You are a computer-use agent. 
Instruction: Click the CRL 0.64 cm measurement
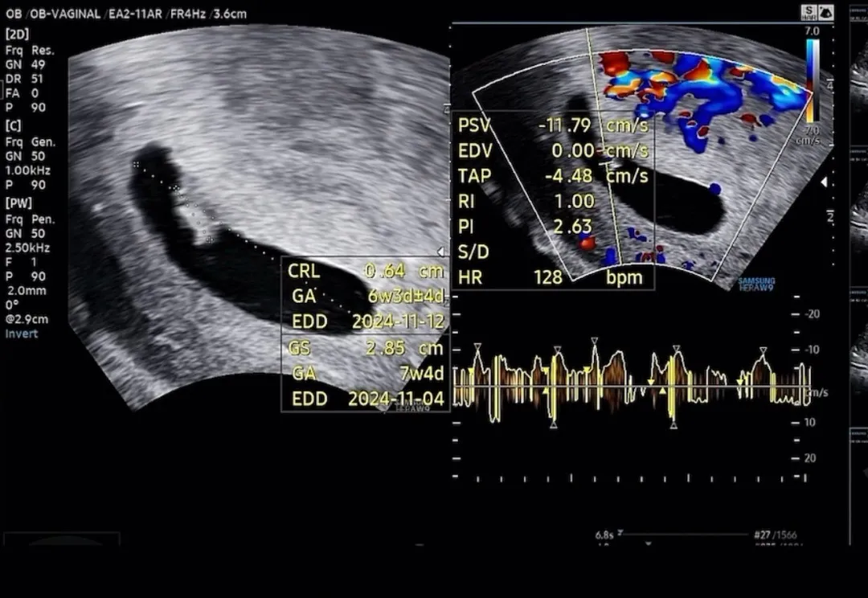366,271
